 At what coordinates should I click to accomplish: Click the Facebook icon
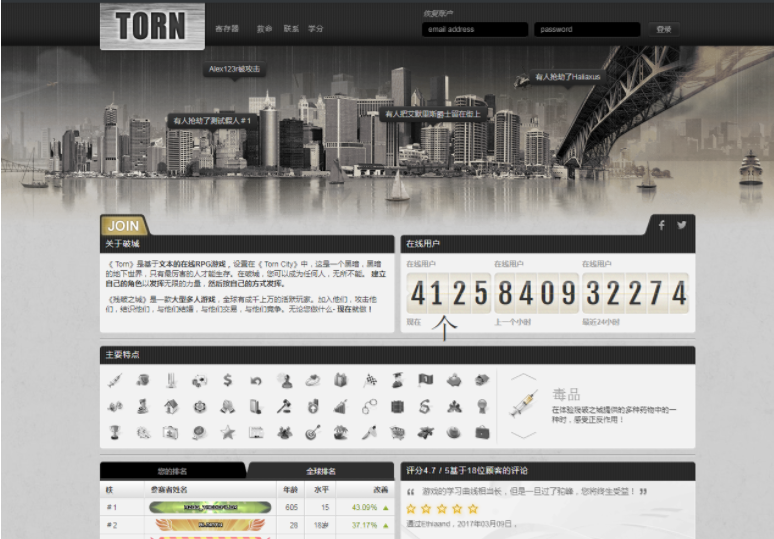pyautogui.click(x=661, y=225)
